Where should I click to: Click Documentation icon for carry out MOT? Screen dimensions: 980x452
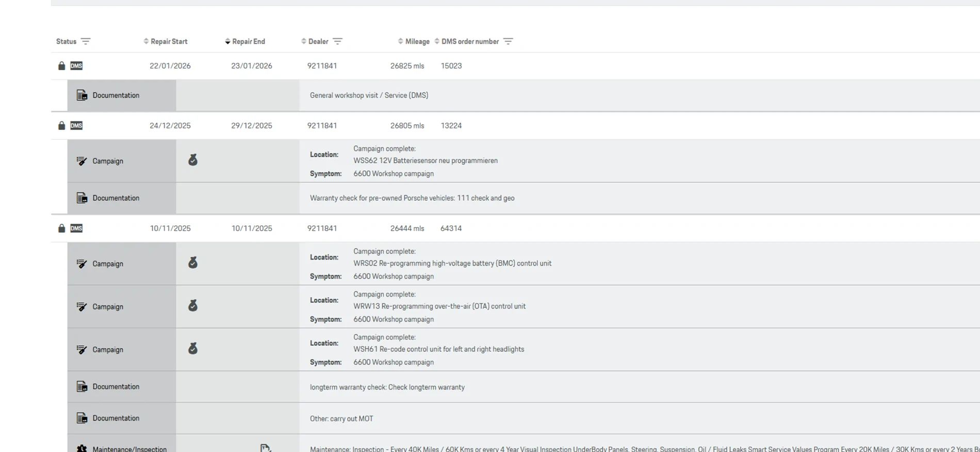coord(82,418)
